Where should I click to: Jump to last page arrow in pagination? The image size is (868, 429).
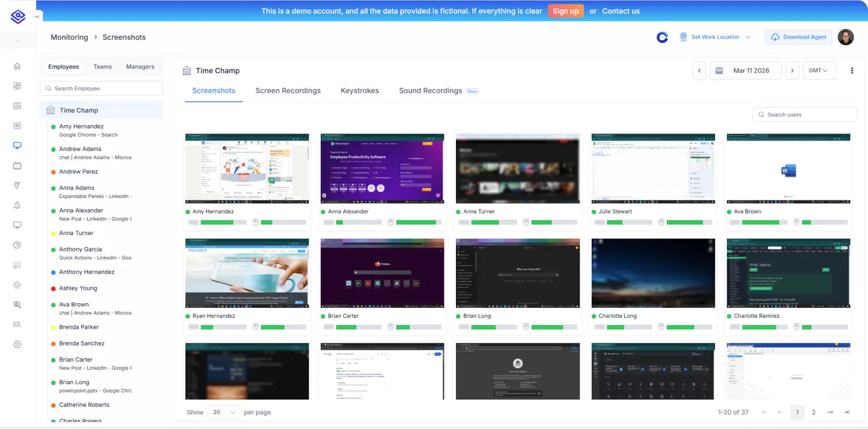[847, 412]
